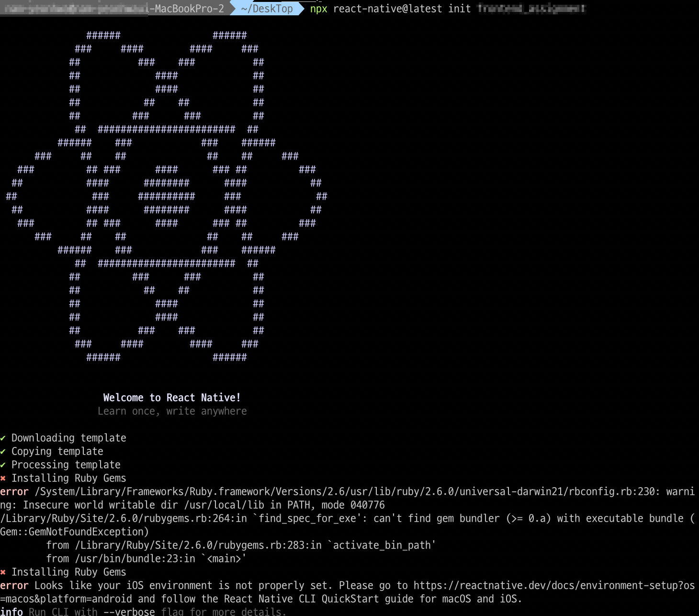Click the "Insecure world writable dir" warning text
Image resolution: width=699 pixels, height=616 pixels.
click(101, 505)
